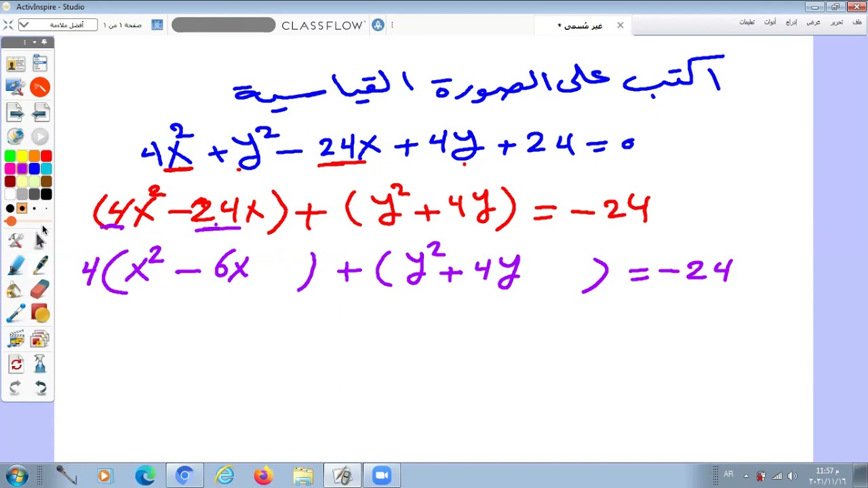This screenshot has height=488, width=868.
Task: Close the 'غير مُسمى' flipchart tab
Action: pyautogui.click(x=620, y=25)
